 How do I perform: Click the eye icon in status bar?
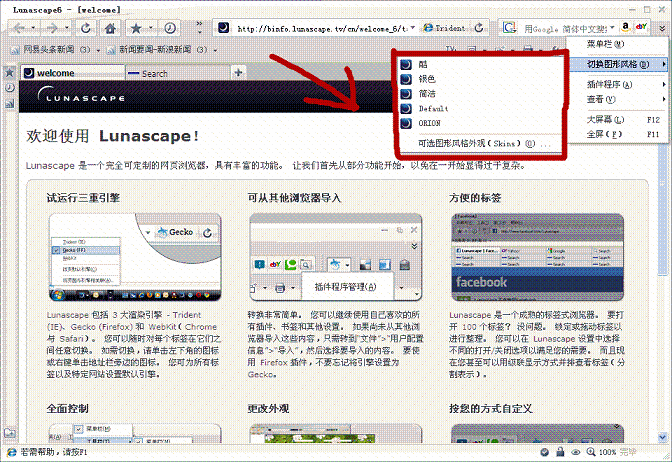point(576,452)
